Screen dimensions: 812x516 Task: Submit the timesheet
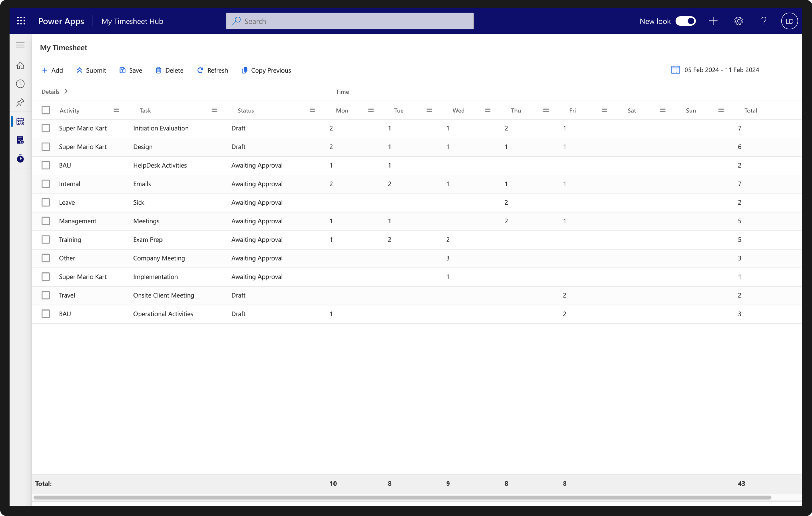click(91, 70)
